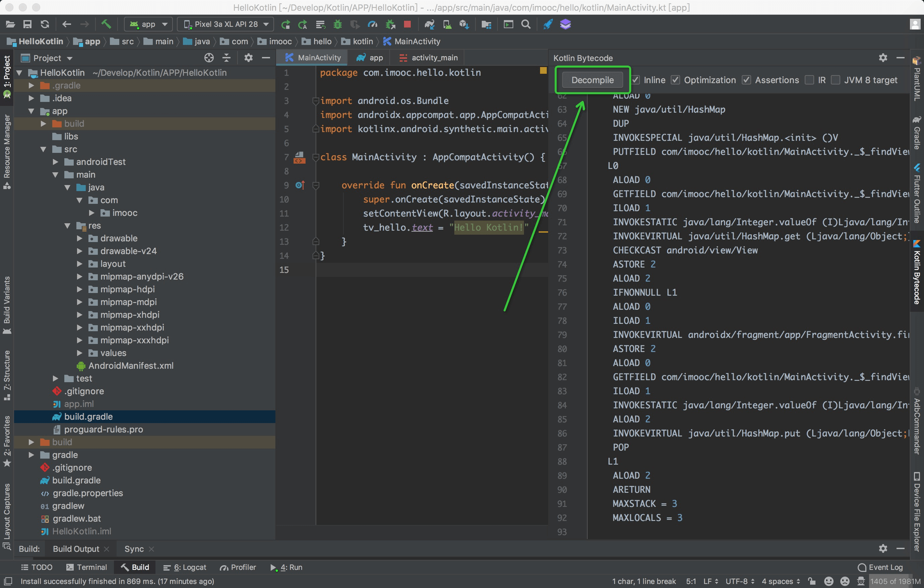Click the Profile app gauge icon

[372, 24]
